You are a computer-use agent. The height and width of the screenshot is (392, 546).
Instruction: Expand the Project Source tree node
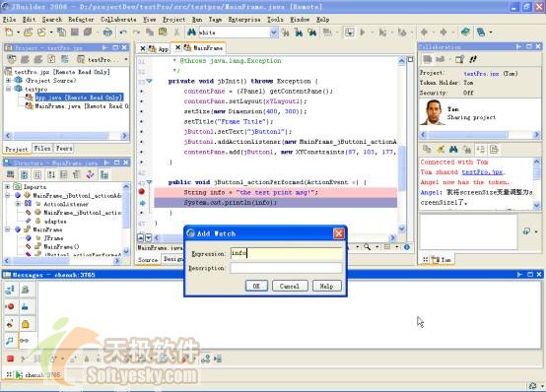click(8, 81)
